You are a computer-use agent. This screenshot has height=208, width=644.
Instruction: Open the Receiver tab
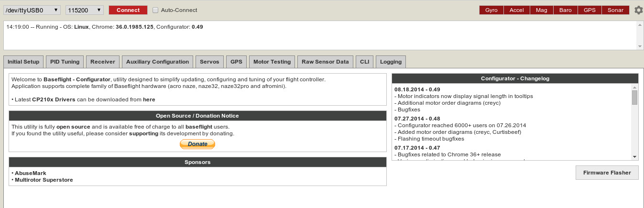(103, 62)
